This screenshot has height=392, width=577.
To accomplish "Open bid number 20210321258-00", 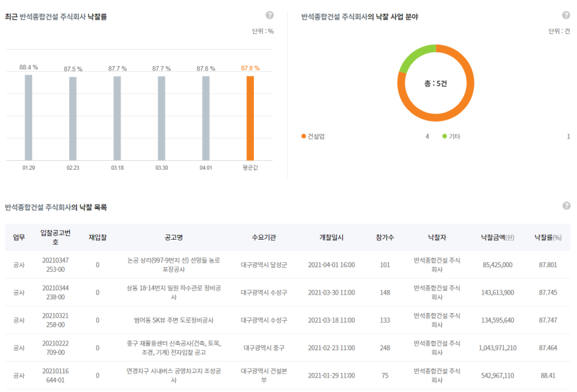I will click(55, 320).
